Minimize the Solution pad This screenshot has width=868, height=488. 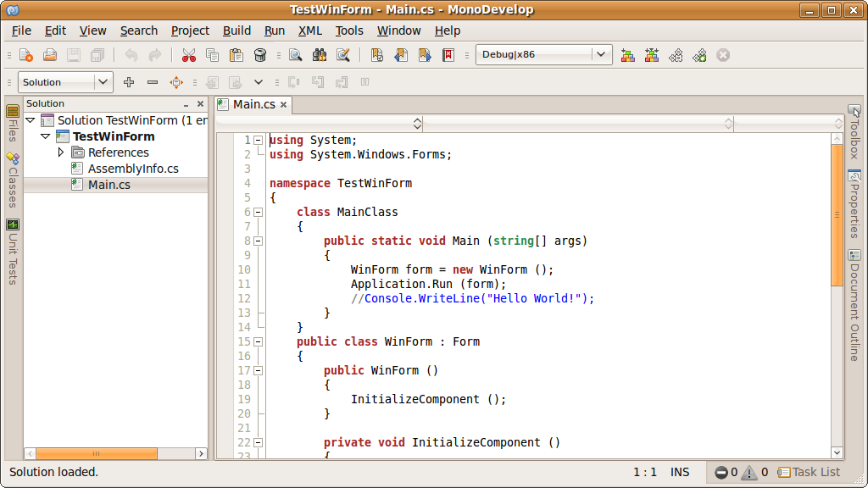click(186, 104)
